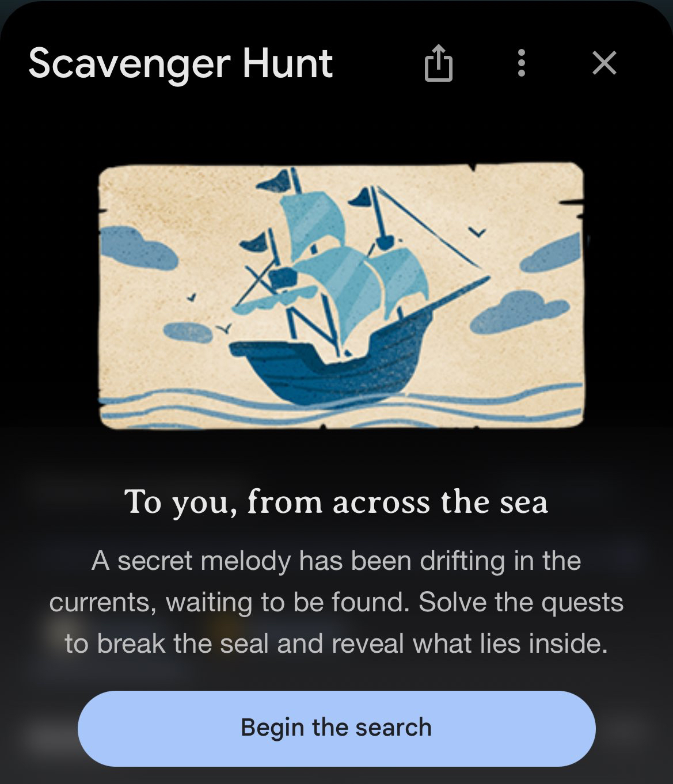Open the three-dot more options menu

522,63
